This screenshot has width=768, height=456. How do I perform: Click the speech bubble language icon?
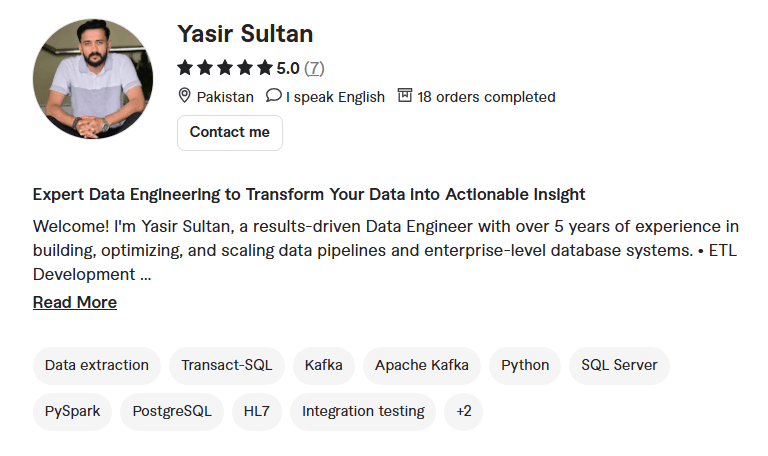coord(273,96)
